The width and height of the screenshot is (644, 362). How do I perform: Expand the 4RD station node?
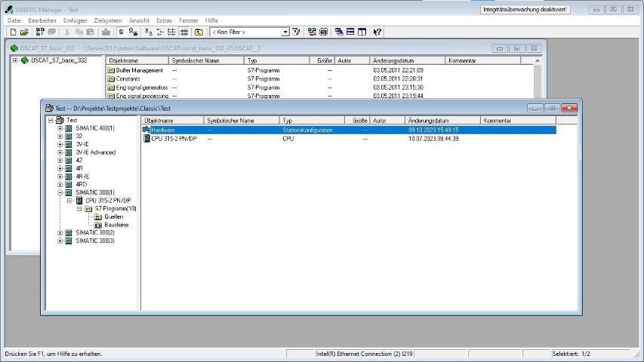click(60, 185)
